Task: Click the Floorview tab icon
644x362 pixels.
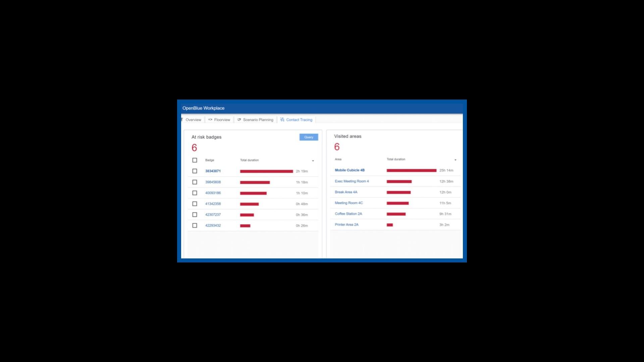Action: 210,120
